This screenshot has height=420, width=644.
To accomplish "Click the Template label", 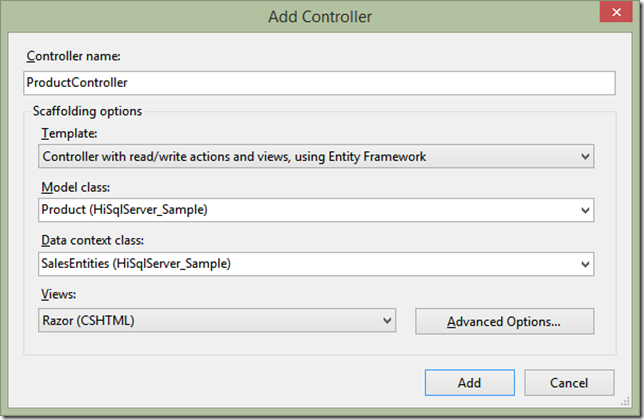I will point(69,133).
